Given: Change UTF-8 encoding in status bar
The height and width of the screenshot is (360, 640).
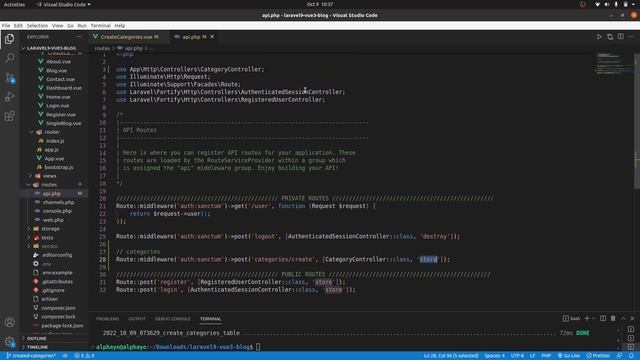Looking at the screenshot, I should 517,356.
